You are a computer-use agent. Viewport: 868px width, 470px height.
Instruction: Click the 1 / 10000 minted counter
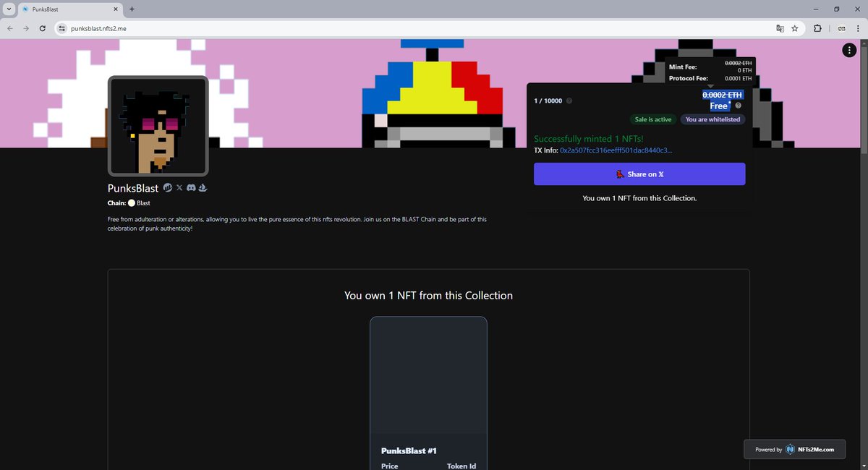click(x=548, y=101)
